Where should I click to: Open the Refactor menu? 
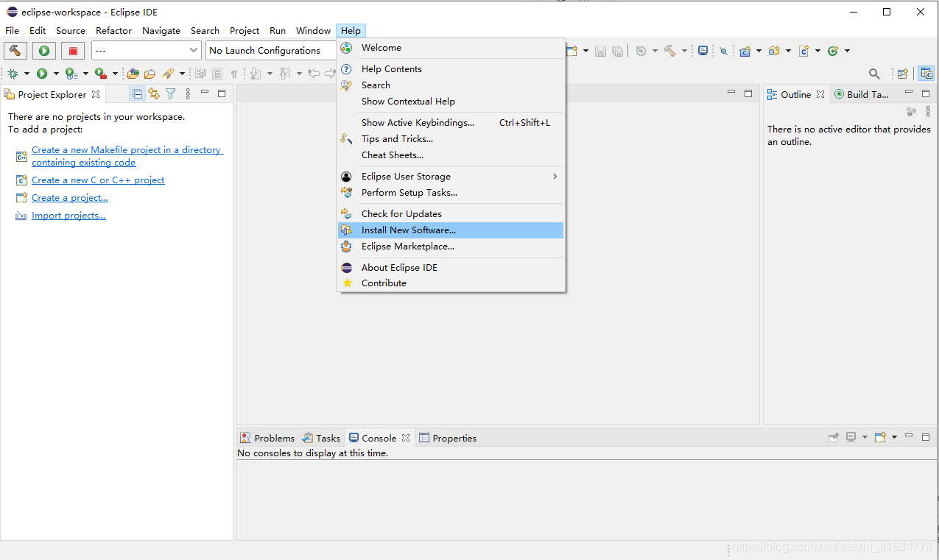pyautogui.click(x=113, y=31)
